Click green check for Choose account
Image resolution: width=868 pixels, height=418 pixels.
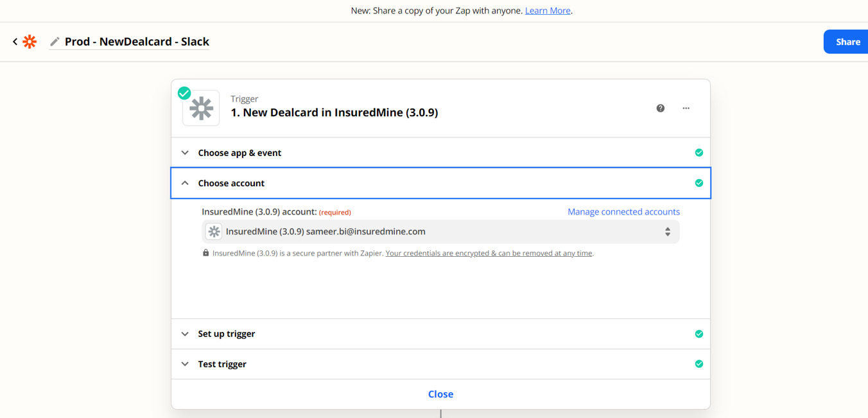point(699,183)
